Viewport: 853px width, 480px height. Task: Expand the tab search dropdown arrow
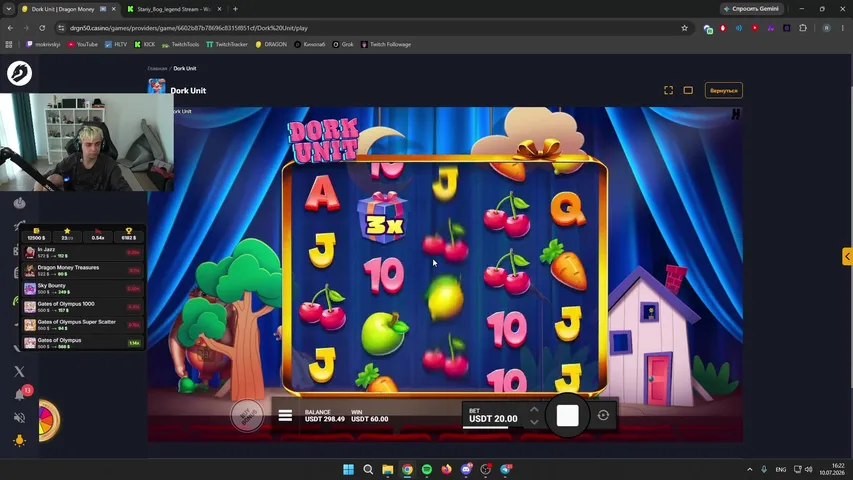coord(9,9)
